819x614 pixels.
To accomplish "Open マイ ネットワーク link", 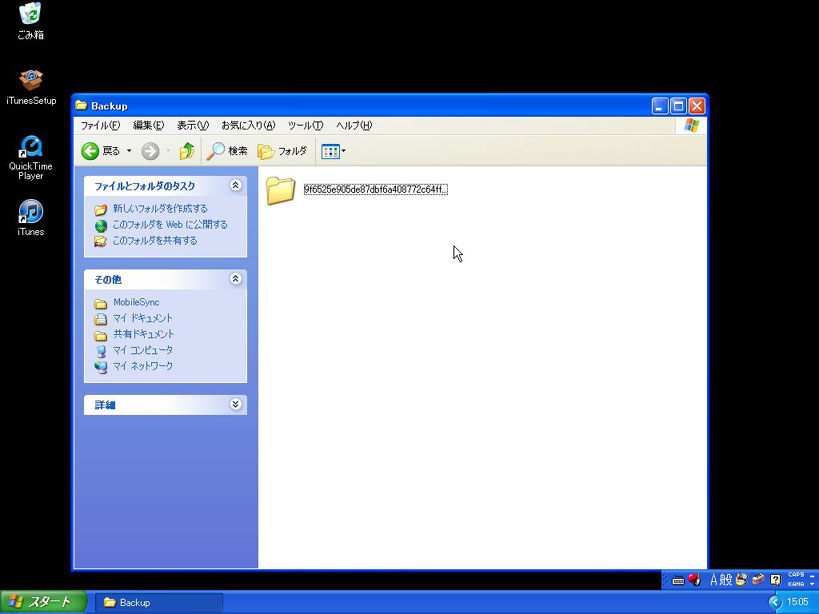I will (x=143, y=366).
